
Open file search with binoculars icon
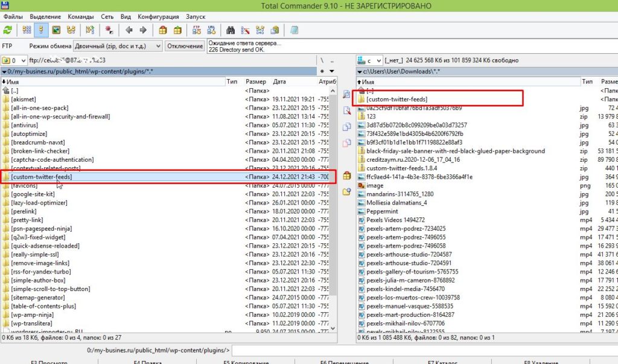(230, 30)
